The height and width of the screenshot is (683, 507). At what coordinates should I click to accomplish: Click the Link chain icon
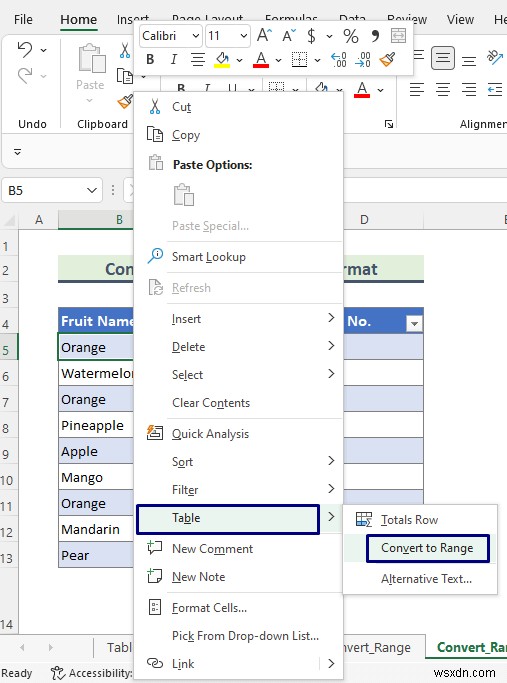(x=155, y=663)
